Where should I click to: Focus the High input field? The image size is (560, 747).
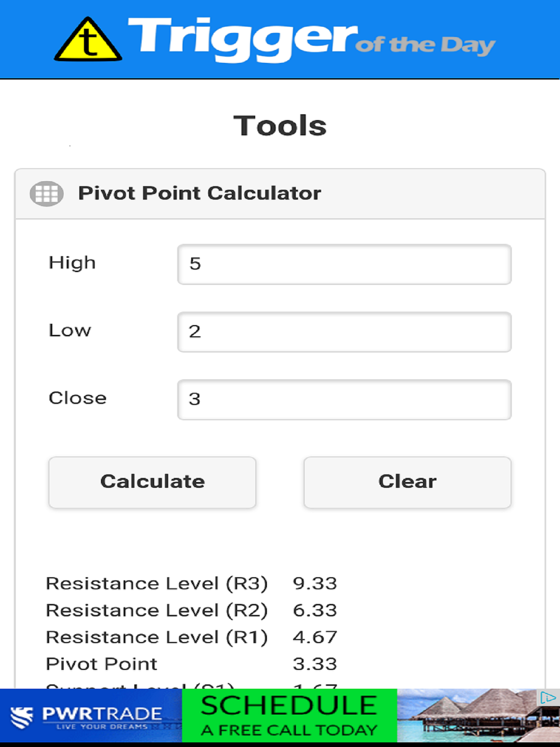click(x=344, y=264)
